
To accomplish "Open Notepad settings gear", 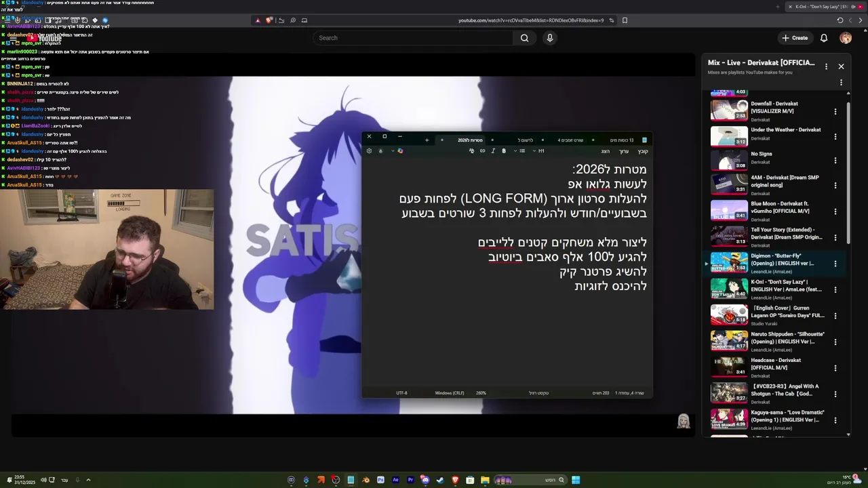I will (x=369, y=151).
